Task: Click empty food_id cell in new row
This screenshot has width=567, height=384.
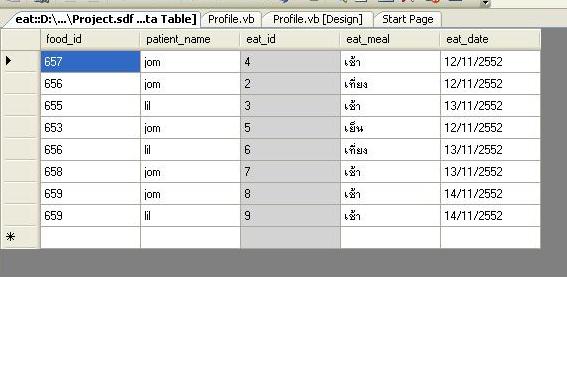Action: point(90,238)
